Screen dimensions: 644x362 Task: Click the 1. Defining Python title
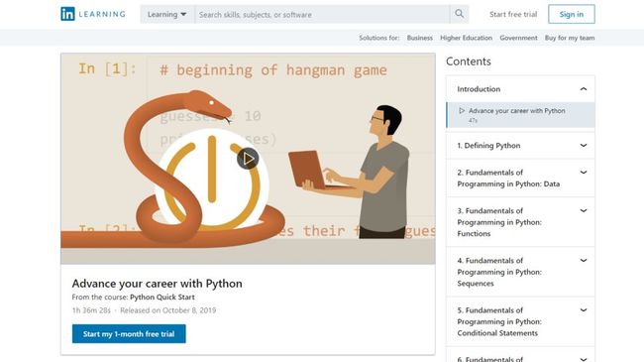tap(488, 145)
